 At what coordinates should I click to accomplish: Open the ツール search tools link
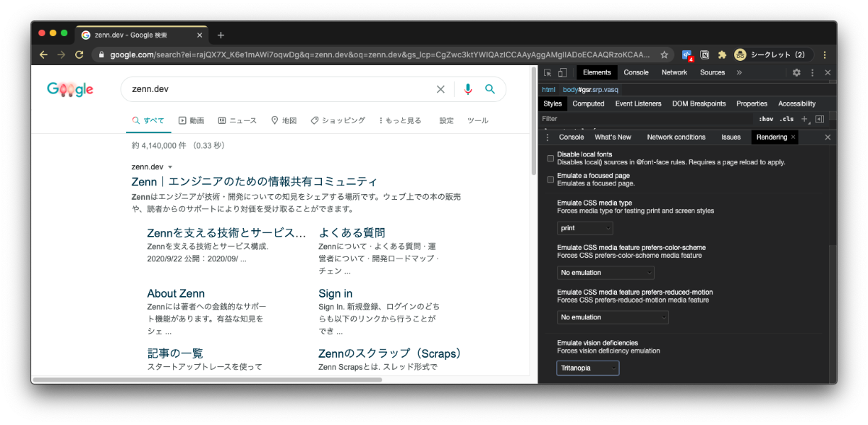pyautogui.click(x=477, y=120)
